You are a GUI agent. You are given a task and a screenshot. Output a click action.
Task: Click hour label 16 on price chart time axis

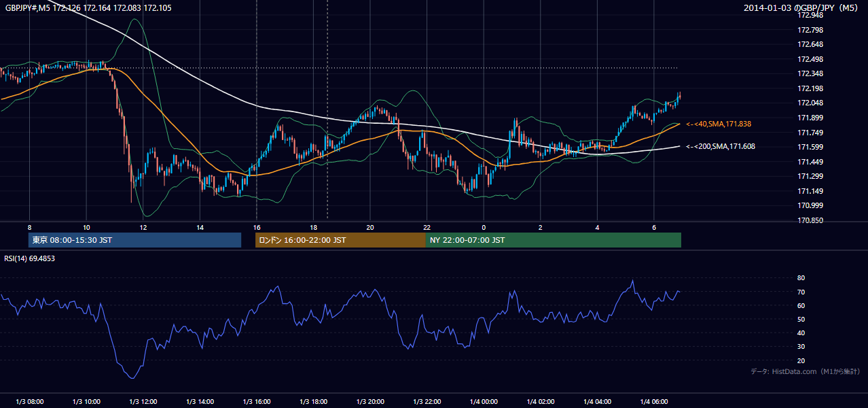(x=257, y=227)
